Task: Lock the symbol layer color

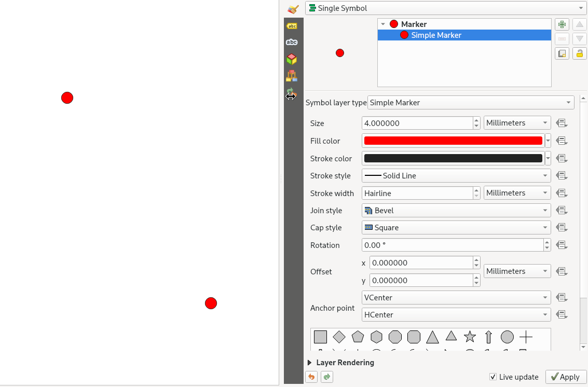Action: pyautogui.click(x=579, y=53)
